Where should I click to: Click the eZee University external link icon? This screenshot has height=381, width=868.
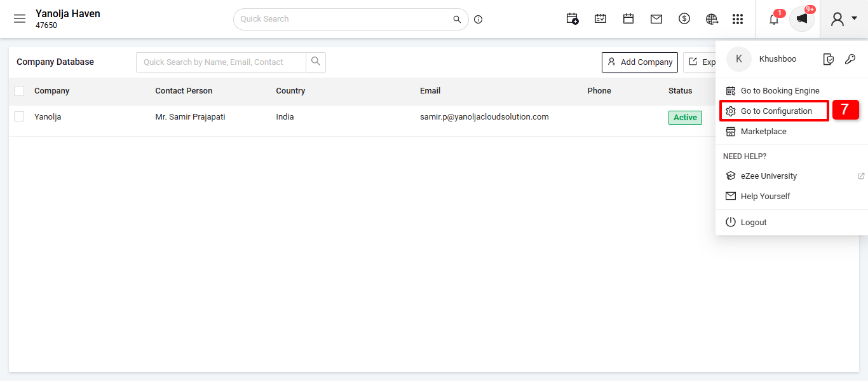pyautogui.click(x=861, y=176)
